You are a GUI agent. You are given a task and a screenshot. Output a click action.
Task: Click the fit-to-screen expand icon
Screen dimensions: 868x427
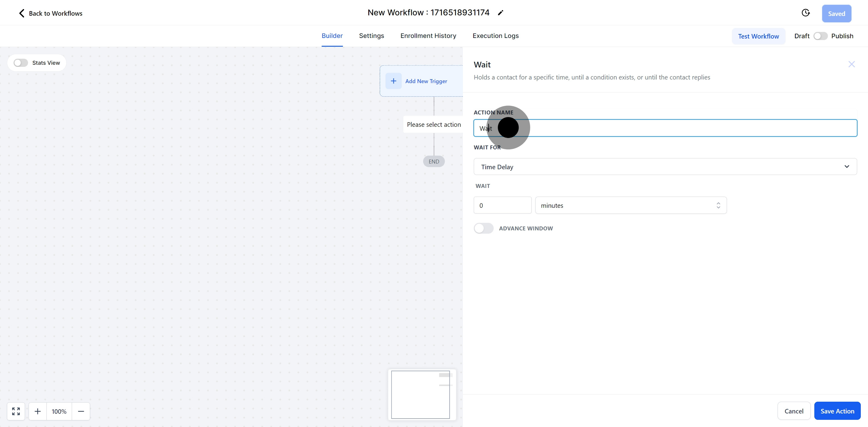click(16, 411)
